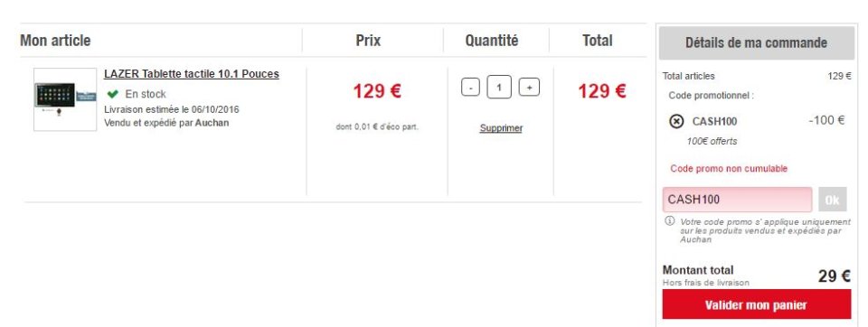Open the LAZER Tablette tactile 10.1 Pouces link
868x327 pixels.
(192, 74)
